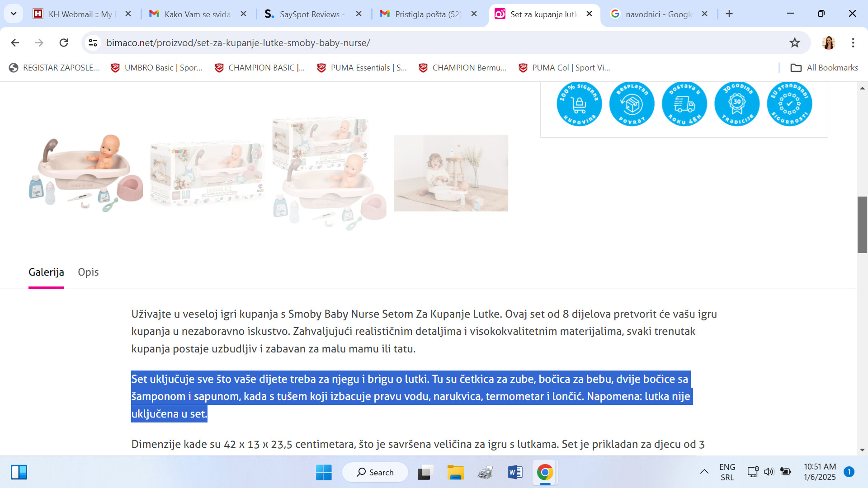868x488 pixels.
Task: Click the Dostava u roku 48h badge
Action: pyautogui.click(x=684, y=104)
